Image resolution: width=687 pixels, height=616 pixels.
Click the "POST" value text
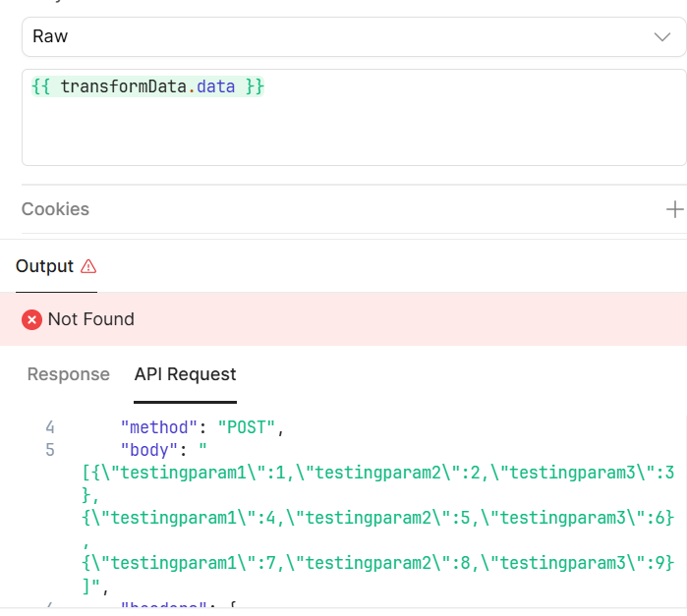coord(250,428)
